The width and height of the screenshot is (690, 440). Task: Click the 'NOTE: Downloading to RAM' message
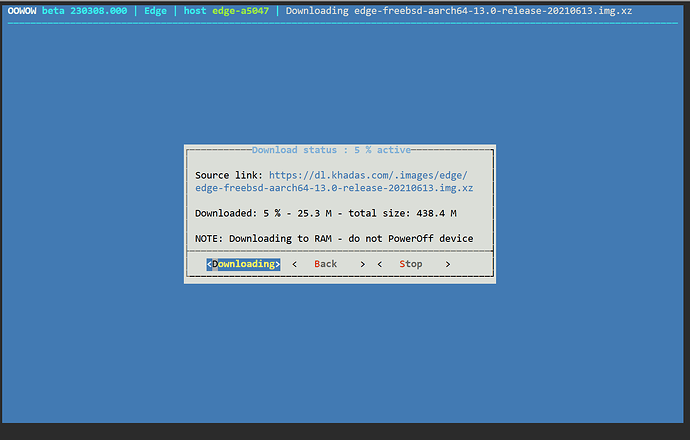(x=334, y=238)
